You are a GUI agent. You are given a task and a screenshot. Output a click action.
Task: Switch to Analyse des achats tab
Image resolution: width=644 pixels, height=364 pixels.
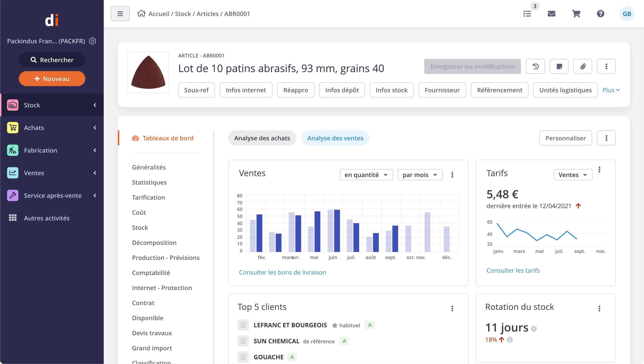[x=262, y=138]
